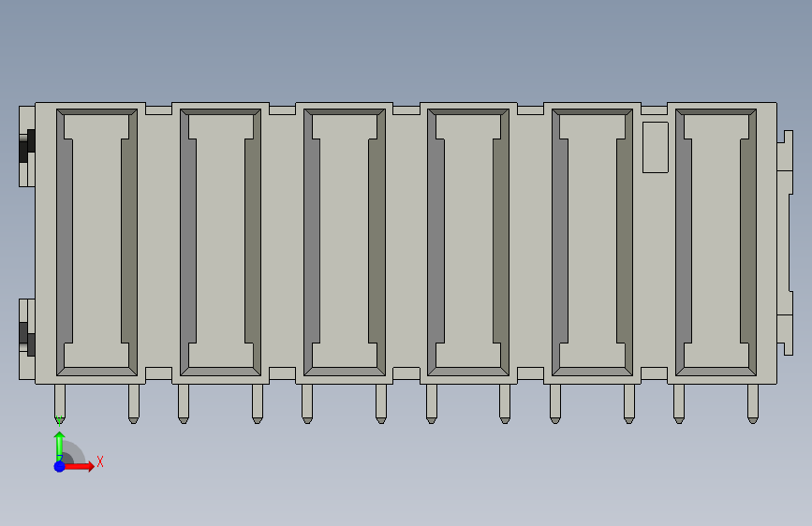Click the red X axis arrow of the triad

pos(79,466)
